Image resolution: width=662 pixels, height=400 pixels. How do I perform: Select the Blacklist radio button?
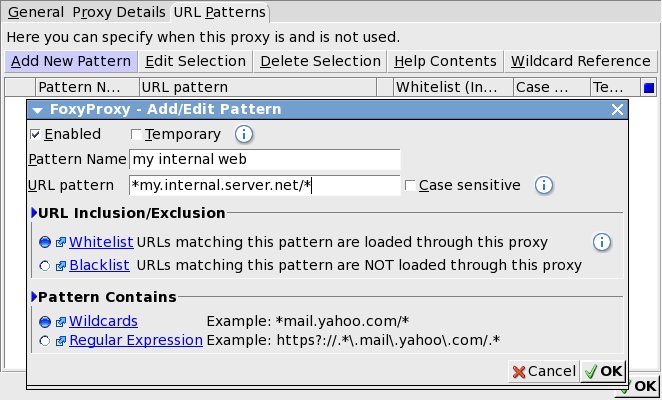pos(45,266)
